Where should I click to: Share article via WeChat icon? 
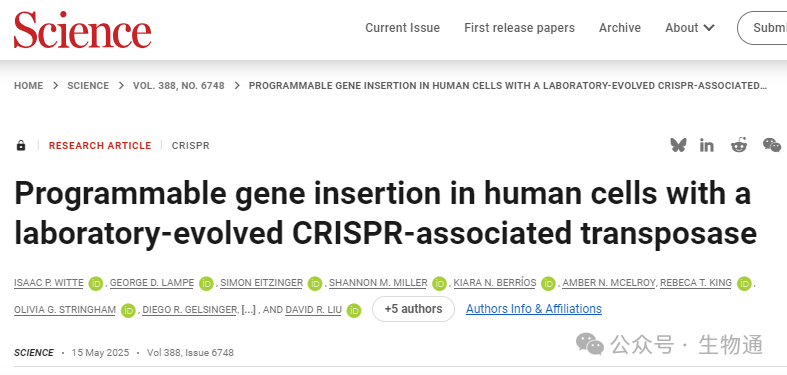(x=772, y=145)
